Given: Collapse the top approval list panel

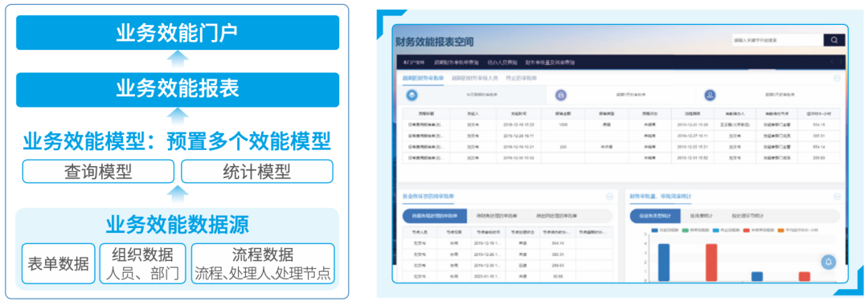Looking at the screenshot, I should (837, 79).
